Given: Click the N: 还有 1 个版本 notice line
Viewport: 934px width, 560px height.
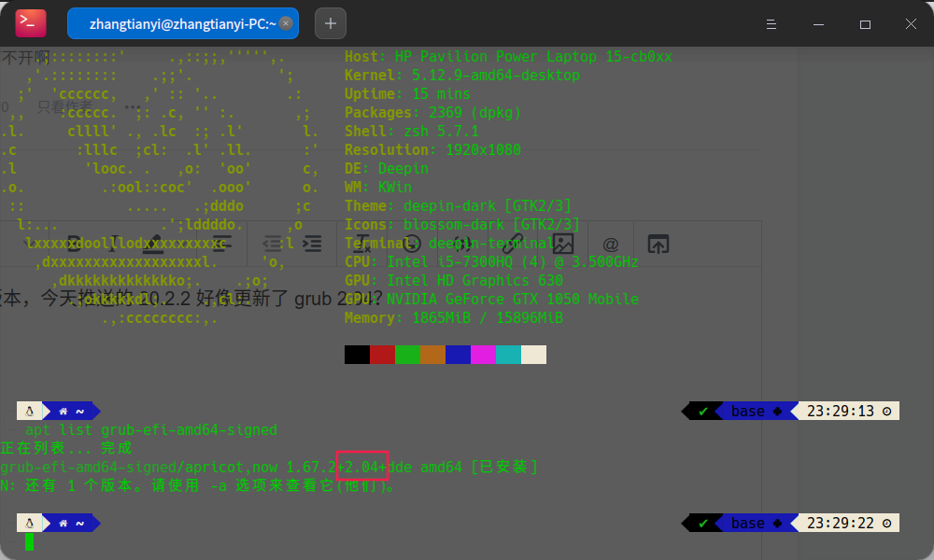Looking at the screenshot, I should coord(197,485).
